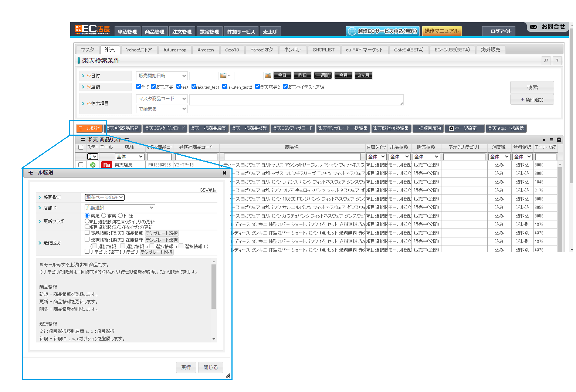Click the 検索 button
This screenshot has height=392, width=576.
click(532, 88)
